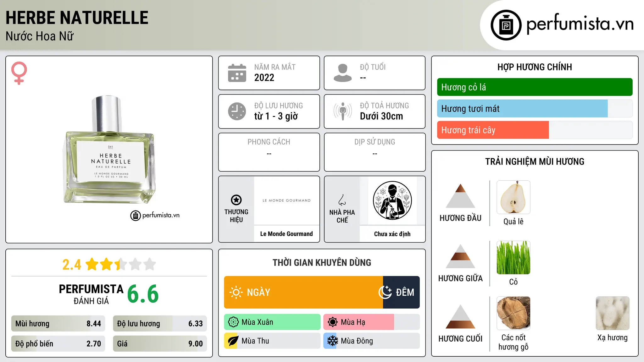This screenshot has height=362, width=644.
Task: Click the Dịp Sử Dụng heading
Action: (x=375, y=142)
